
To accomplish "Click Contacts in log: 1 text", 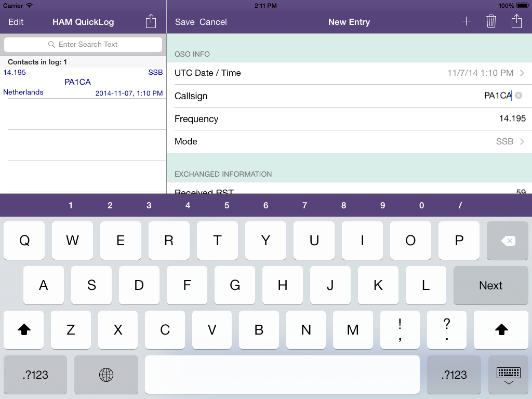I will pyautogui.click(x=37, y=62).
